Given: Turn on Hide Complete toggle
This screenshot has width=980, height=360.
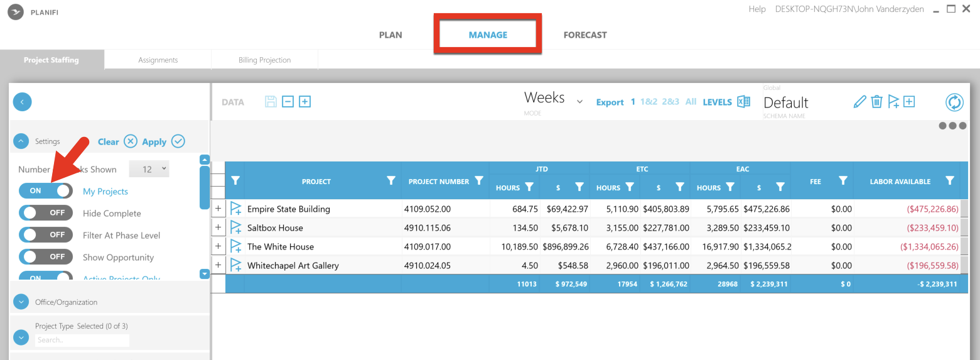Looking at the screenshot, I should pos(45,213).
